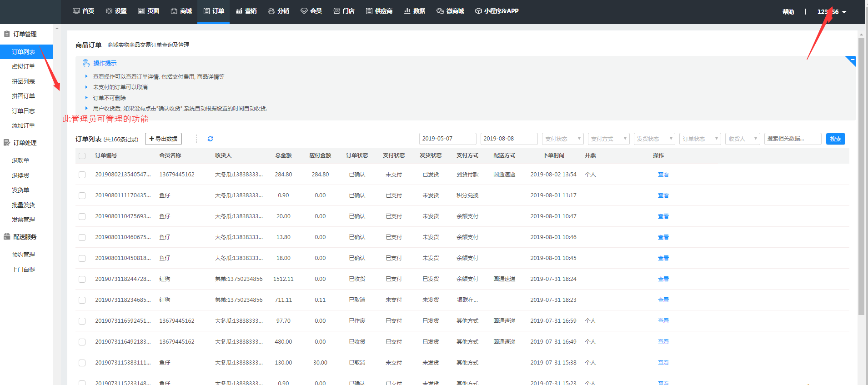
Task: Open 设置 settings gear in top navigation
Action: (109, 11)
